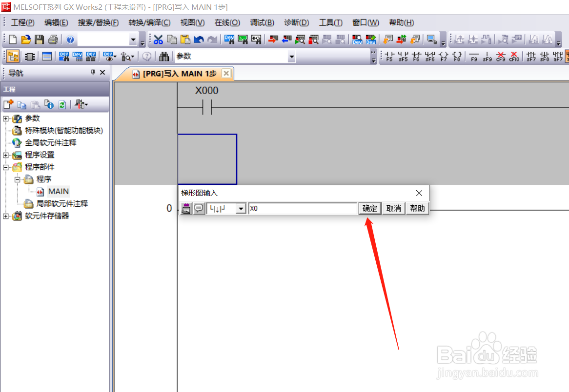Click the X0 device input field
Viewport: 569px width, 392px height.
click(x=303, y=209)
